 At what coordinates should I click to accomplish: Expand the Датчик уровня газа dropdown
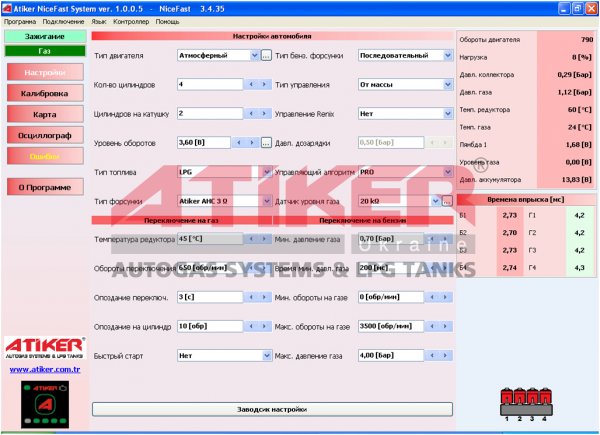pyautogui.click(x=435, y=201)
